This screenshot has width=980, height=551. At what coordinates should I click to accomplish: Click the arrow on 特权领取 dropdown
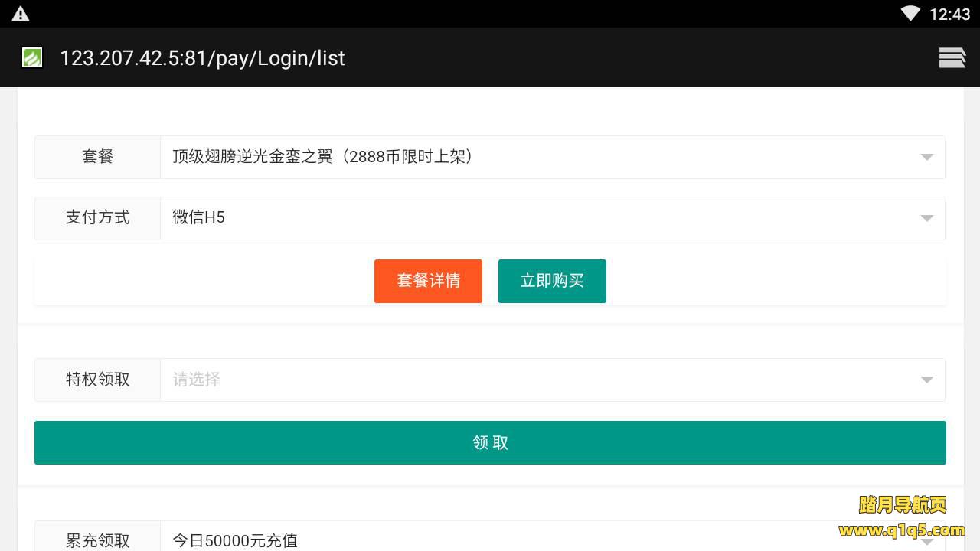926,380
